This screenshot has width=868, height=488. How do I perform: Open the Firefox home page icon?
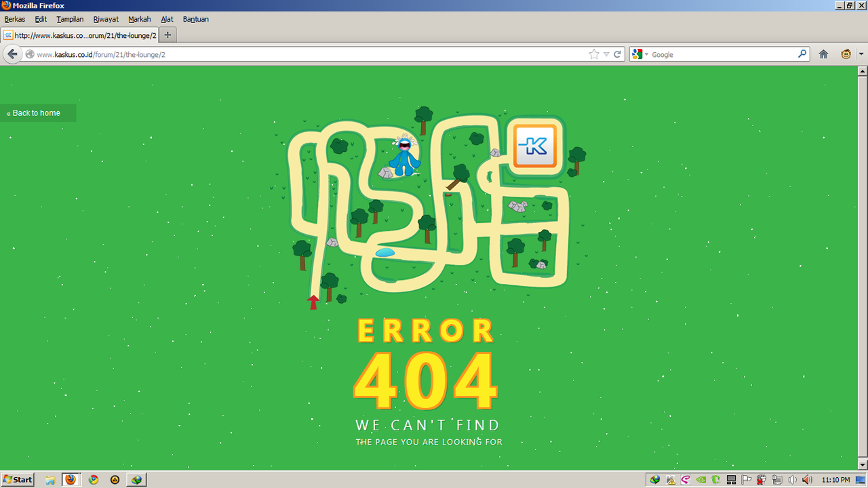(823, 54)
